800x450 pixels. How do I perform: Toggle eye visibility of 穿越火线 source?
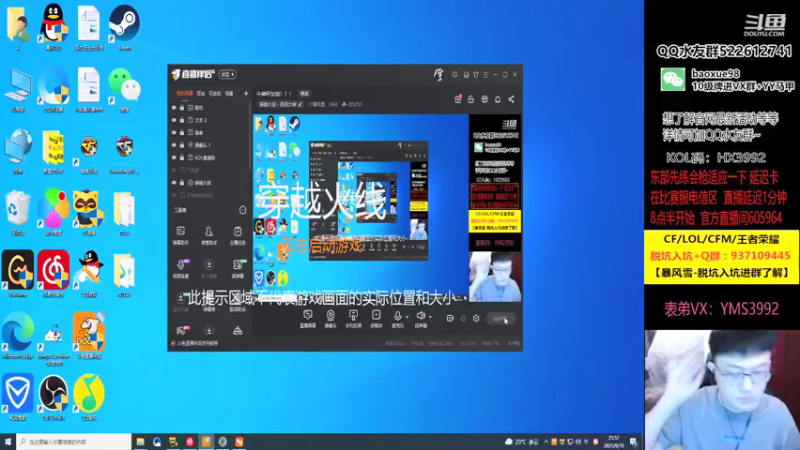(x=174, y=182)
